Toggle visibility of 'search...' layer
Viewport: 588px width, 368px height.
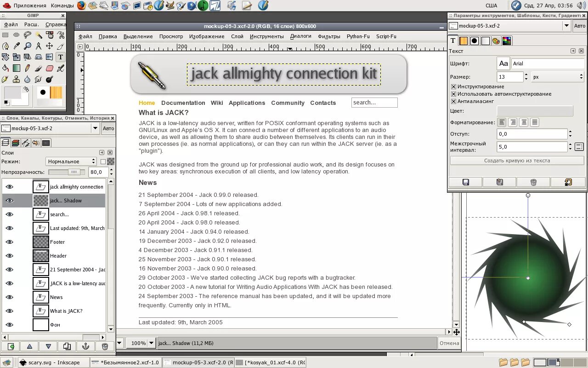pos(9,214)
